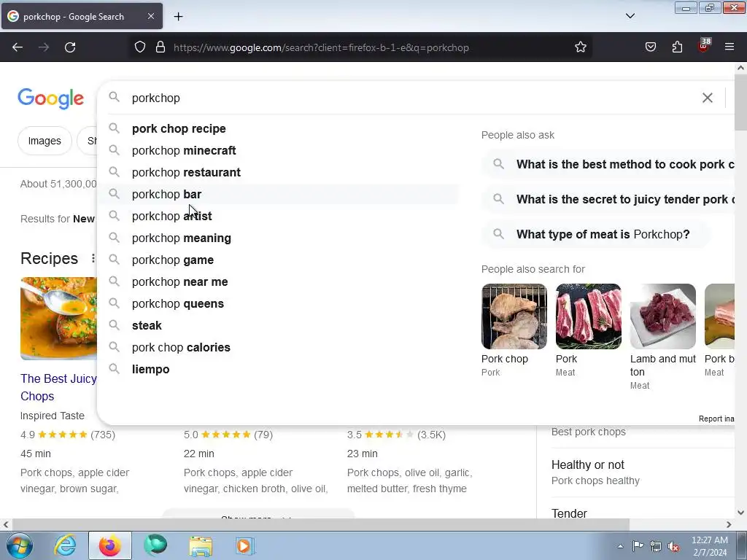Image resolution: width=747 pixels, height=560 pixels.
Task: Click the "Tender" topic link
Action: (x=569, y=513)
